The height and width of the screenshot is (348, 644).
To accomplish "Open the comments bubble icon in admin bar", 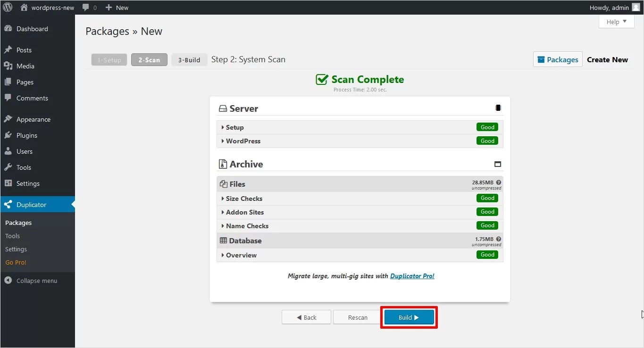I will 85,7.
